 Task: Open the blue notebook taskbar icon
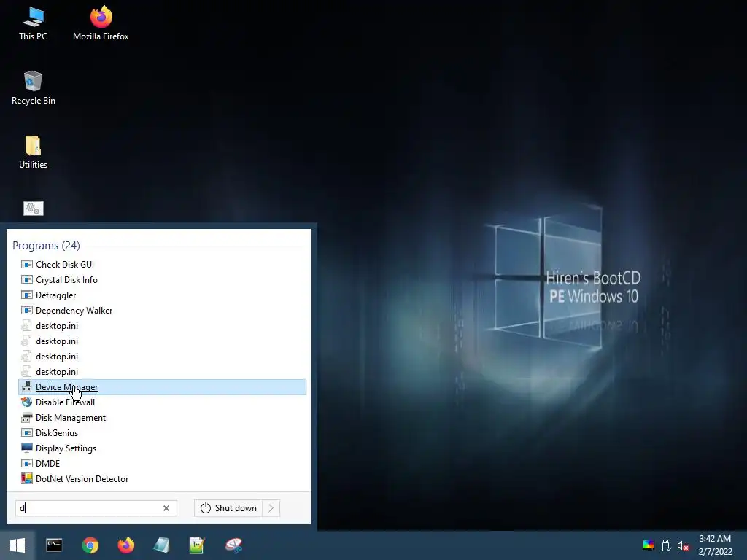[x=161, y=545]
